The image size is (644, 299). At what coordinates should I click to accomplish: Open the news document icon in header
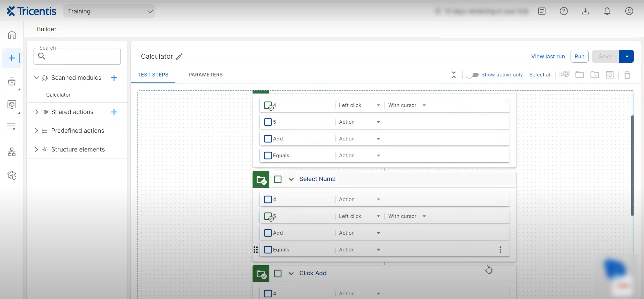[x=542, y=11]
